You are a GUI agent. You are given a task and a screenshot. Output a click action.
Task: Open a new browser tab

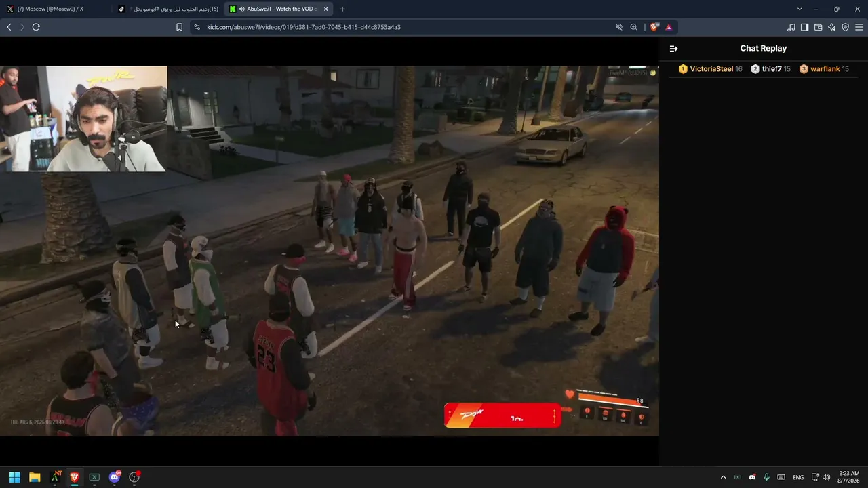pyautogui.click(x=342, y=9)
